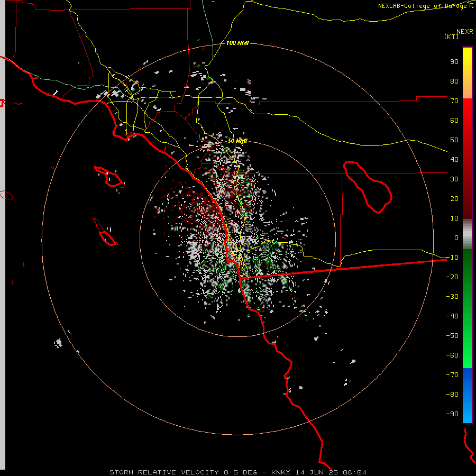Click the 50 value on velocity scale

point(454,140)
